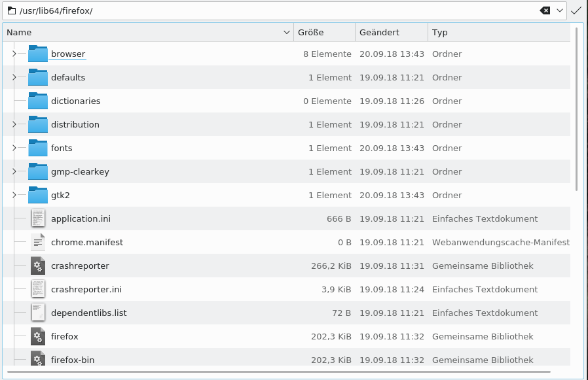Click the crashreporter.ini document icon

[38, 289]
